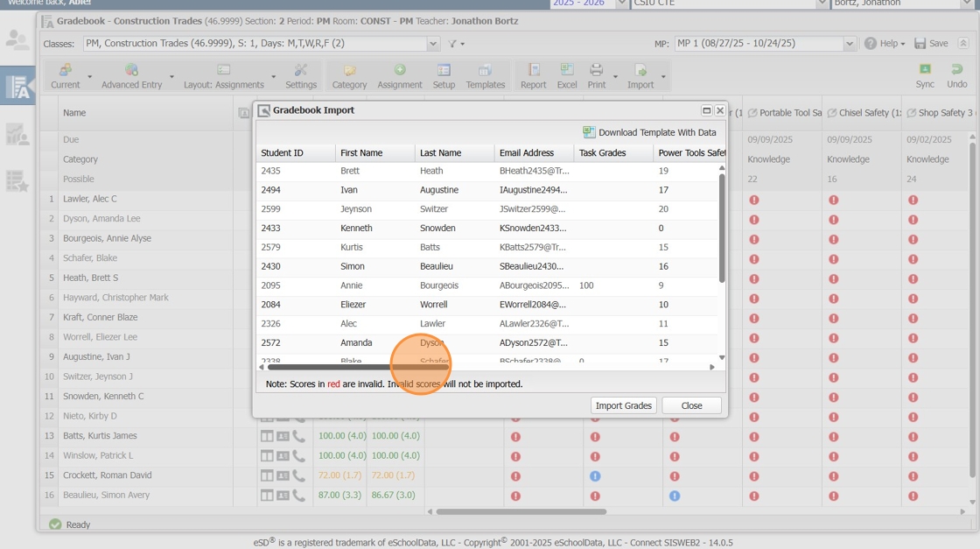Open the Setup tool
980x549 pixels.
click(444, 76)
